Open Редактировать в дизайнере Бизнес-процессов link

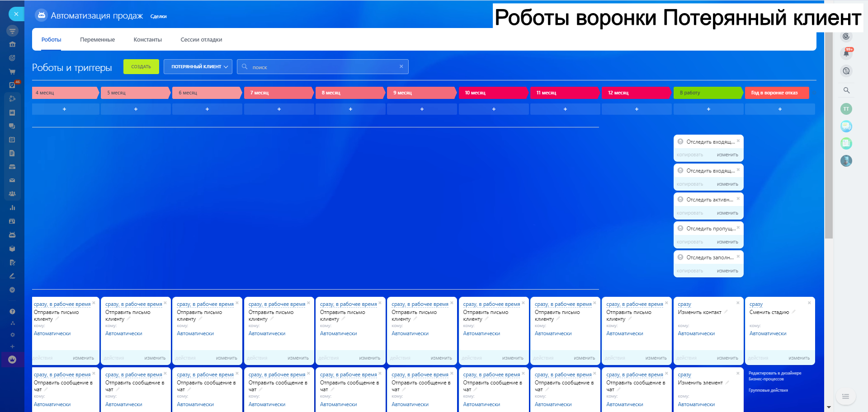(775, 376)
